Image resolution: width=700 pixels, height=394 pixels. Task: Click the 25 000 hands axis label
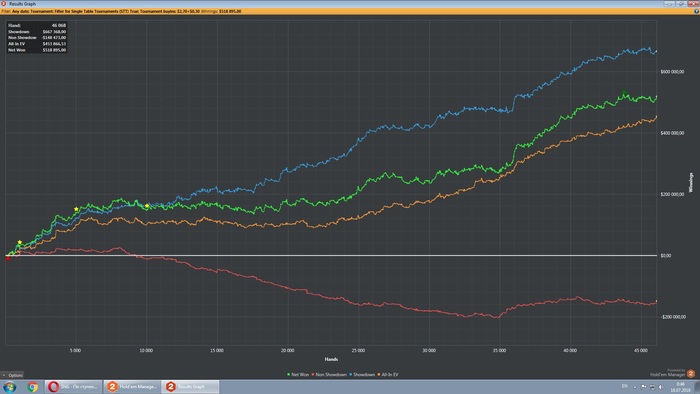pos(358,351)
